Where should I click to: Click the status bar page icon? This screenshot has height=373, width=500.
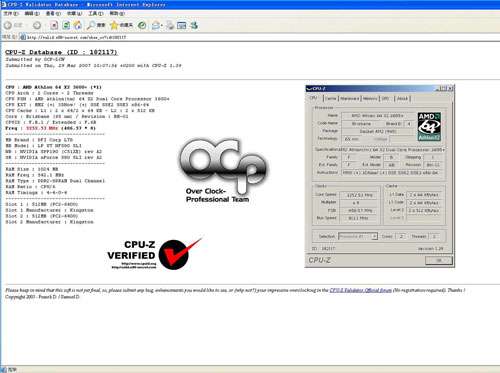click(4, 369)
